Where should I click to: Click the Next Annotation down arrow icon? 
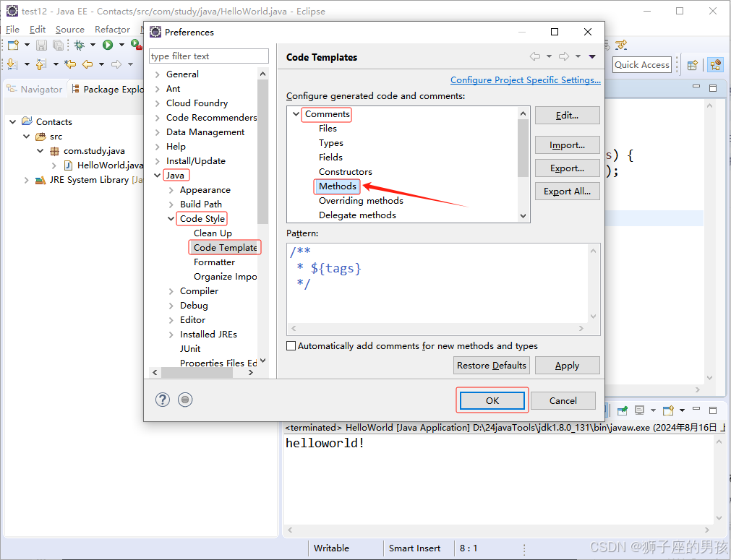coord(12,64)
